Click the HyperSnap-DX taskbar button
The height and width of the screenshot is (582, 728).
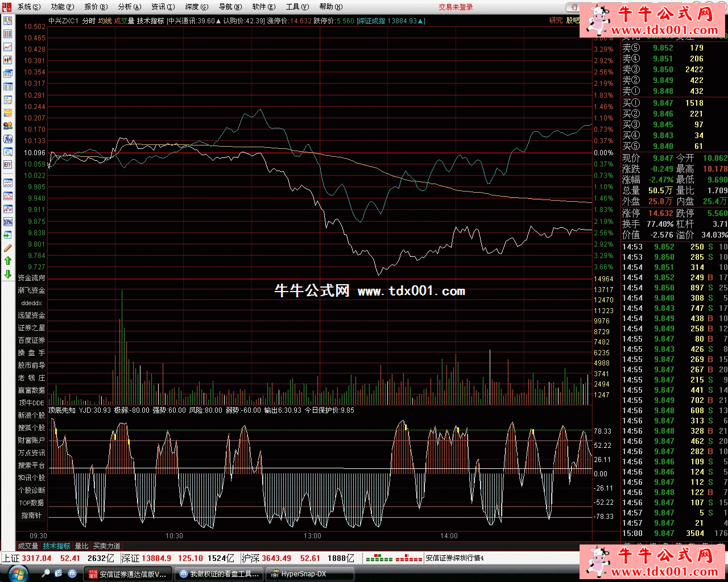[311, 574]
